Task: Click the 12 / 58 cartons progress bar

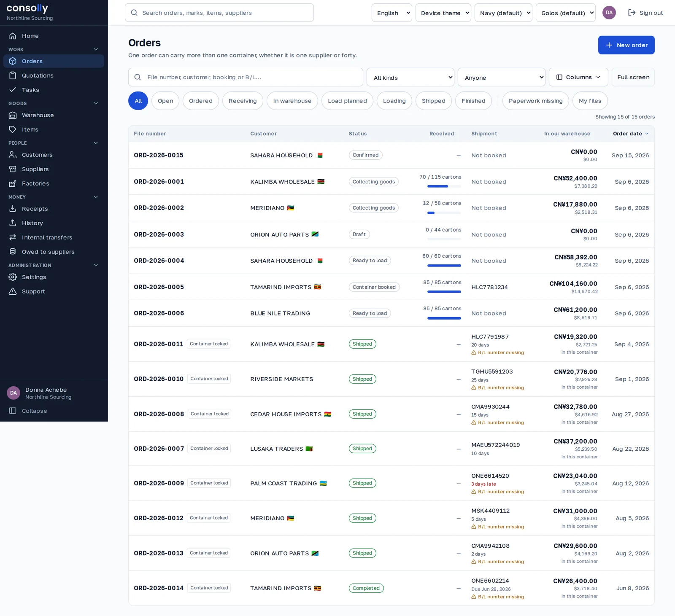Action: (444, 213)
